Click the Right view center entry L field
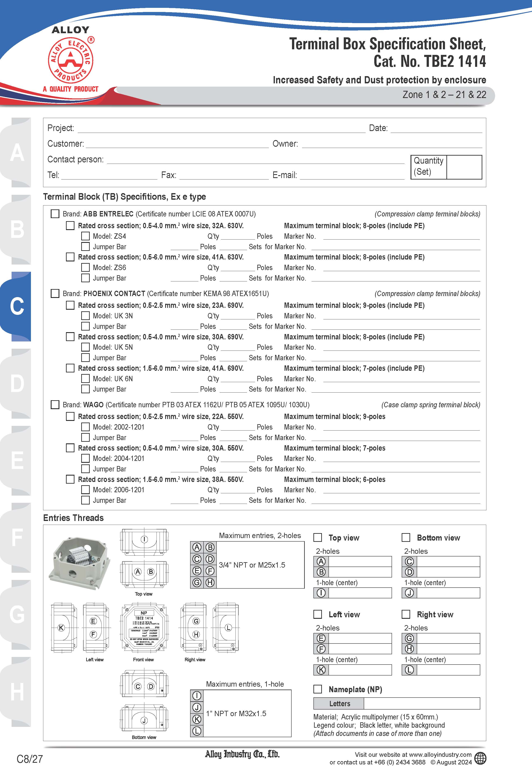This screenshot has height=777, width=532. click(448, 670)
